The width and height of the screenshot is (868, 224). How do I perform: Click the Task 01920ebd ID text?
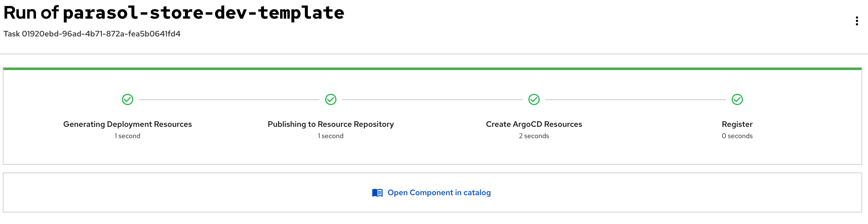(x=92, y=34)
